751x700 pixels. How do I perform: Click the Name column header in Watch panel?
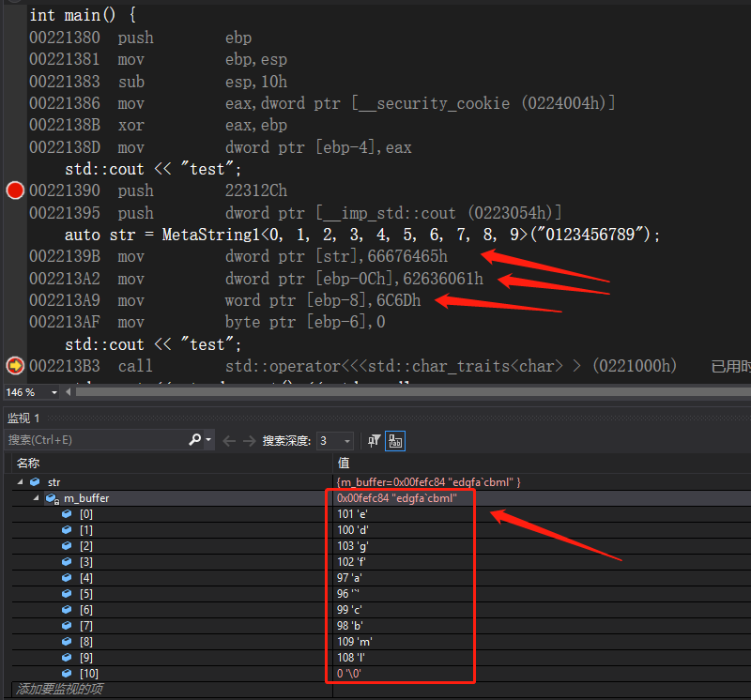(x=28, y=463)
